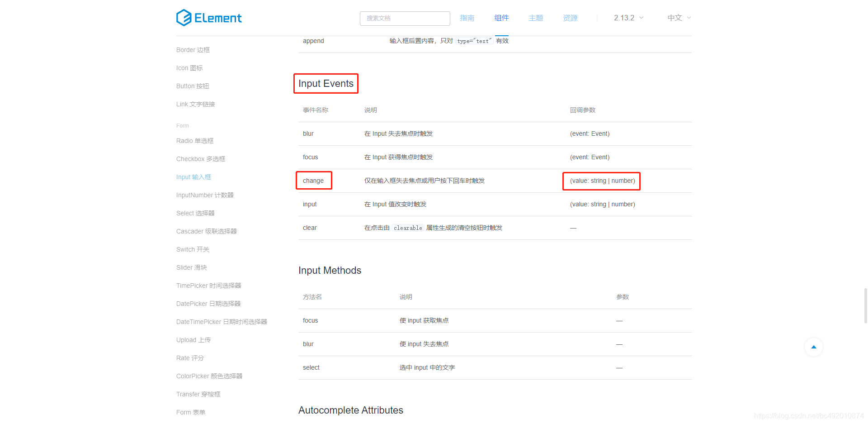Click focus in Input Methods table
This screenshot has width=868, height=424.
pos(310,320)
